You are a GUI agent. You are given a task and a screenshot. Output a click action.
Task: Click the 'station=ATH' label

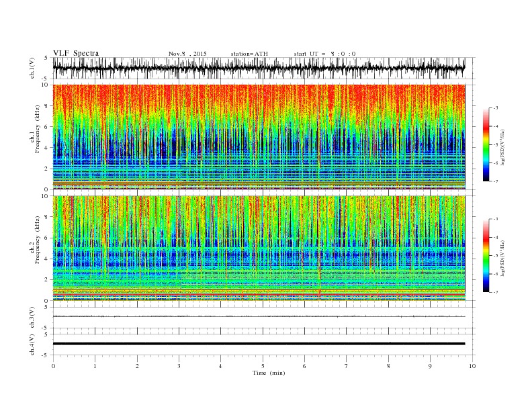pyautogui.click(x=249, y=54)
